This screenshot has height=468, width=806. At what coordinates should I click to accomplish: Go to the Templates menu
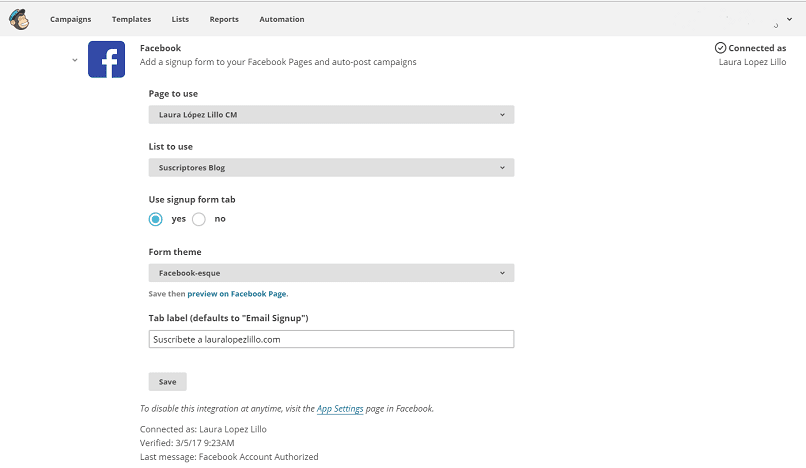pyautogui.click(x=131, y=19)
